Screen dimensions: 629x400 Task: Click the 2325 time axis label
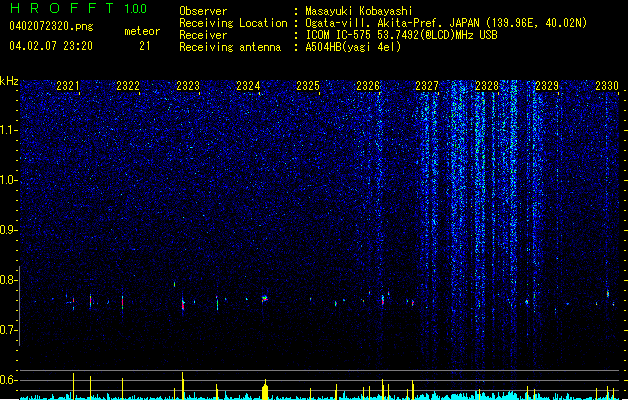308,85
